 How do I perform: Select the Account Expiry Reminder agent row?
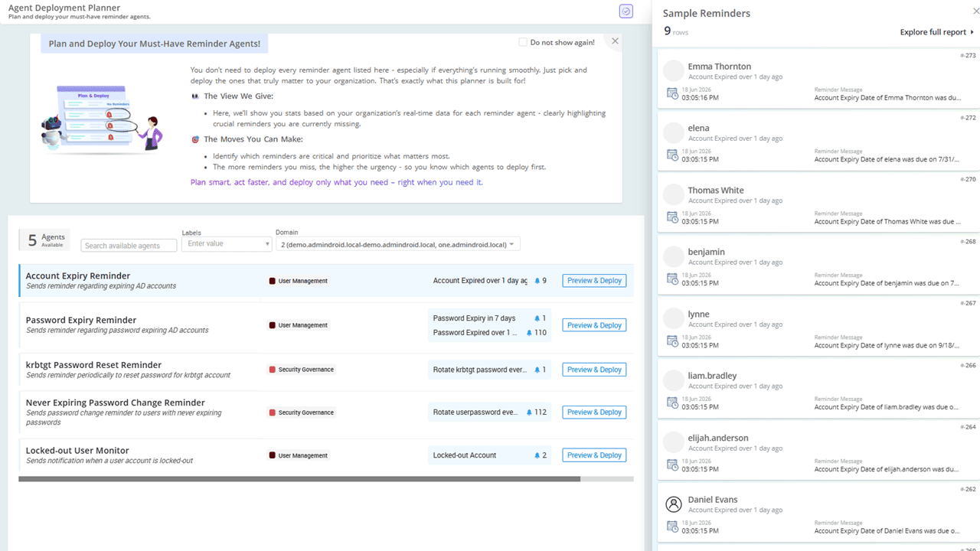[x=326, y=281]
